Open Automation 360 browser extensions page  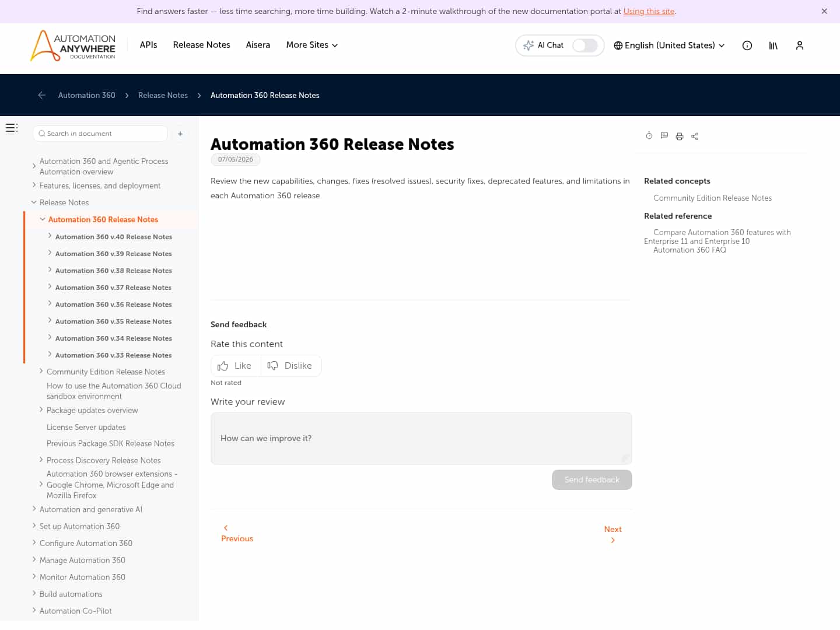pyautogui.click(x=112, y=485)
